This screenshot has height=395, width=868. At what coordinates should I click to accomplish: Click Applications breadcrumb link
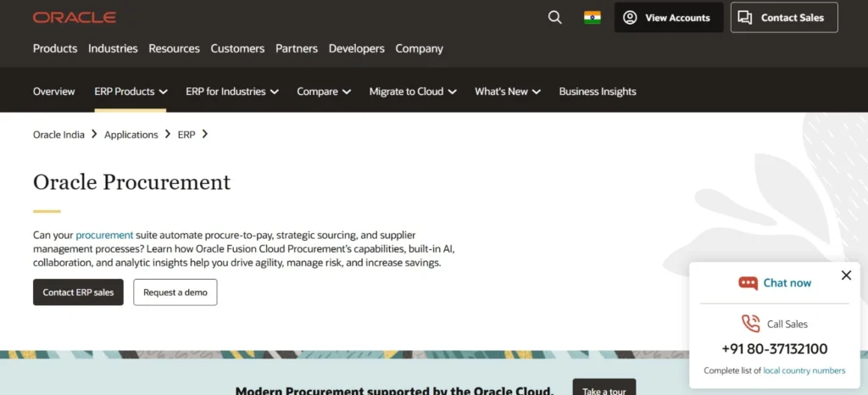pos(131,135)
